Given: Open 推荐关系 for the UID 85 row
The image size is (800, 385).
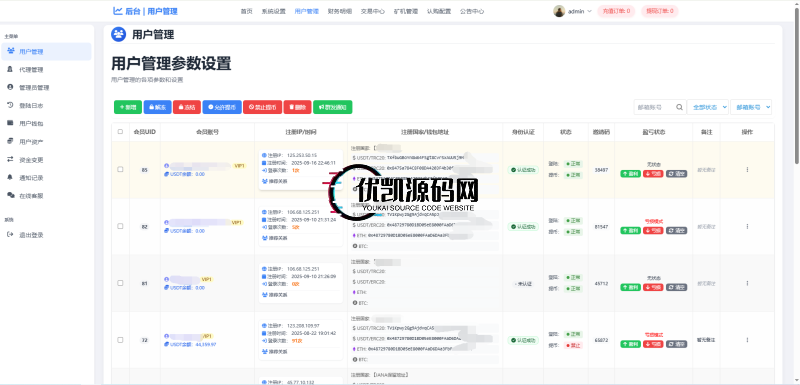Looking at the screenshot, I should click(275, 181).
